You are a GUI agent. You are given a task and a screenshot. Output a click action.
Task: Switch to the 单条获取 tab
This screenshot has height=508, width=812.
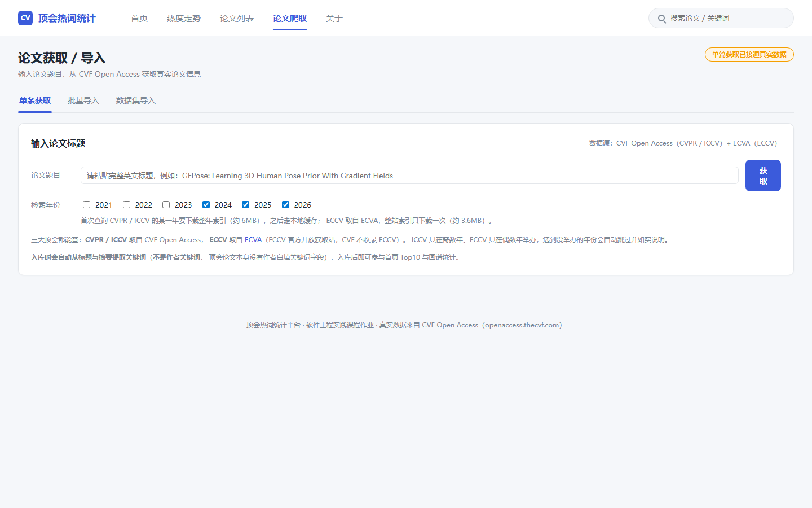pos(35,100)
